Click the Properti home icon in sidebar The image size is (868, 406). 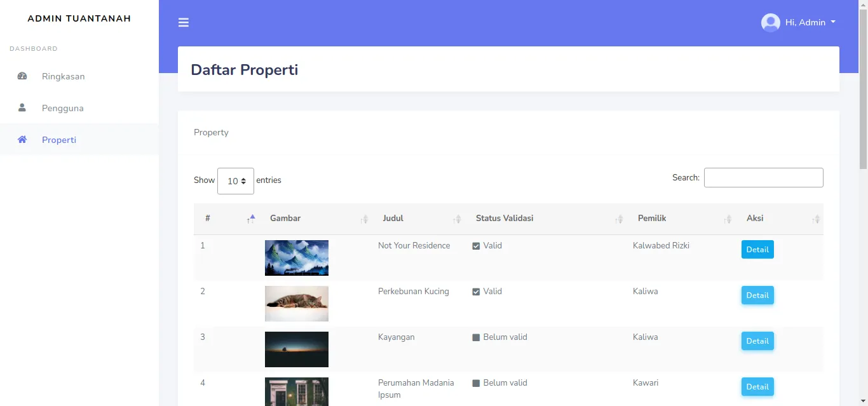click(22, 140)
